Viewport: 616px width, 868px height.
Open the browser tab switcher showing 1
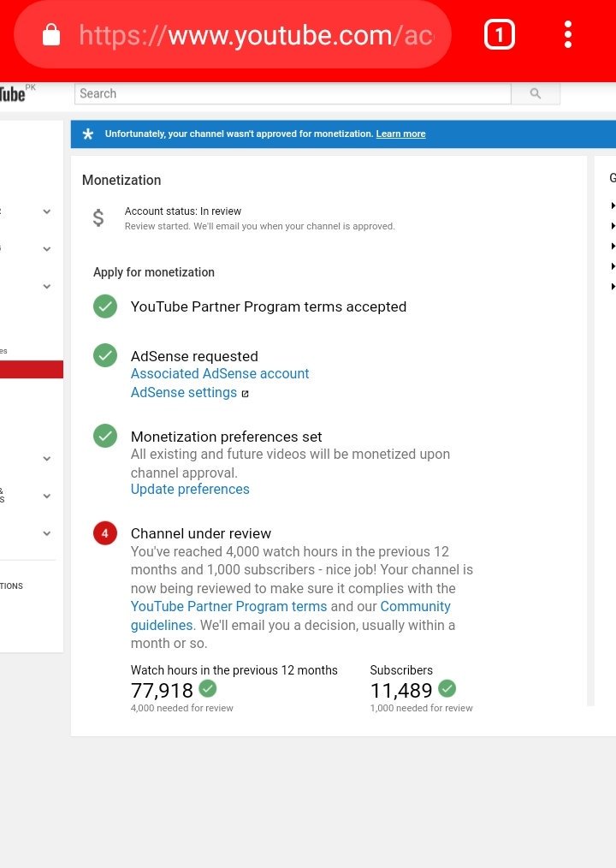pos(500,35)
